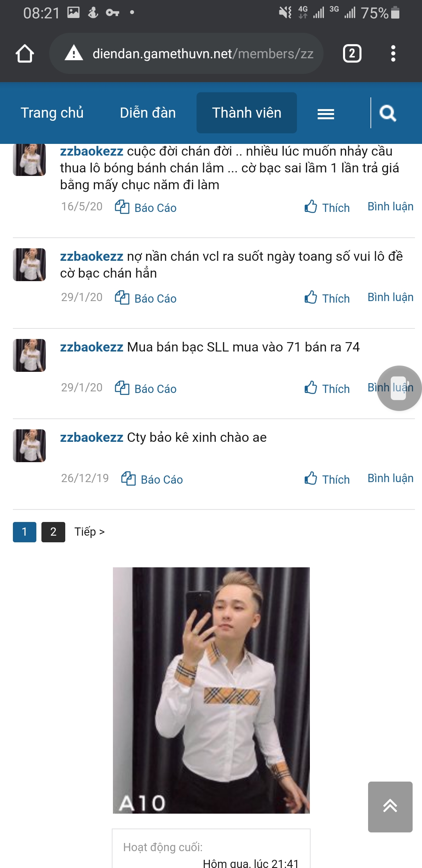Switch to the Diễn đàn tab
The height and width of the screenshot is (868, 422).
pyautogui.click(x=148, y=113)
